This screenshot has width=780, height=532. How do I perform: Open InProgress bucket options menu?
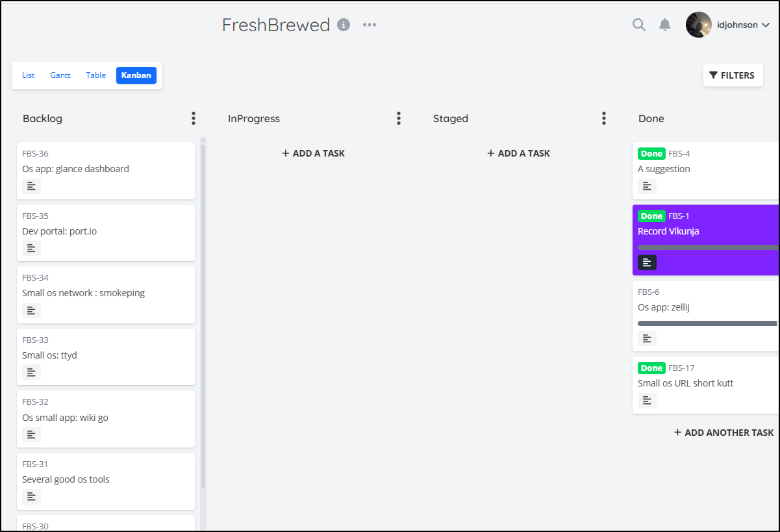click(x=398, y=118)
